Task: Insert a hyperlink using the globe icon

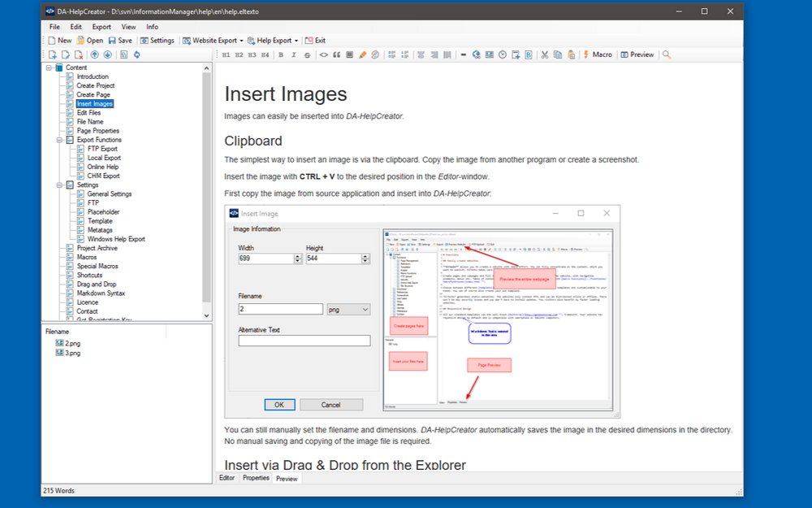Action: [477, 54]
